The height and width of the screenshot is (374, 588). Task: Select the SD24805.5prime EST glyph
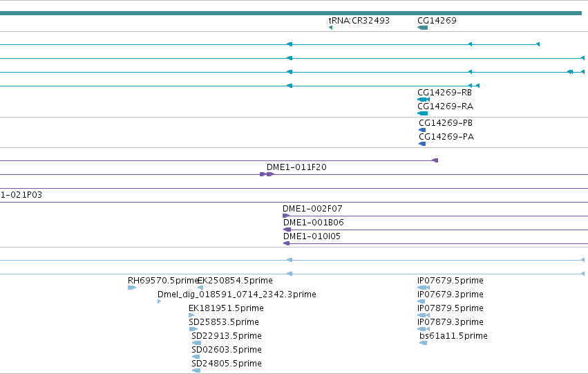point(196,371)
